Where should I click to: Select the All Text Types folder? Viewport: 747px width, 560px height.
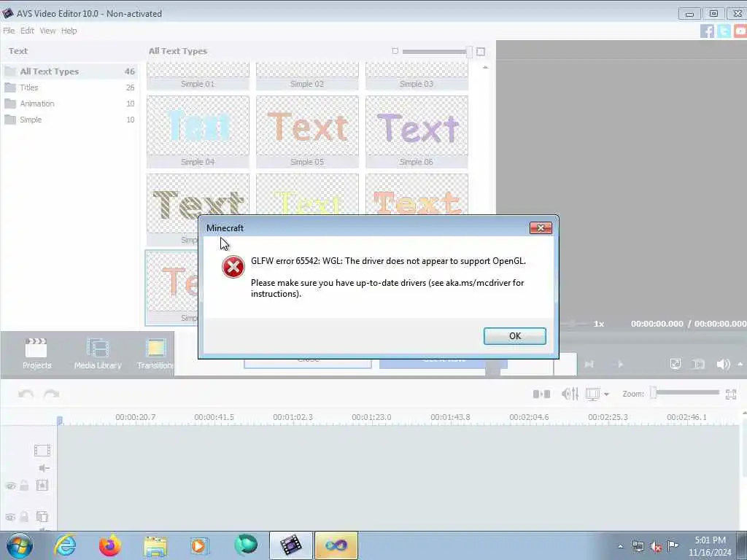coord(69,71)
